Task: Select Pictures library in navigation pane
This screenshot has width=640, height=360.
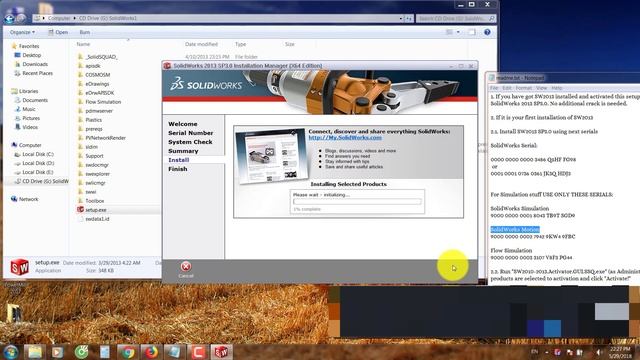Action: tap(31, 118)
